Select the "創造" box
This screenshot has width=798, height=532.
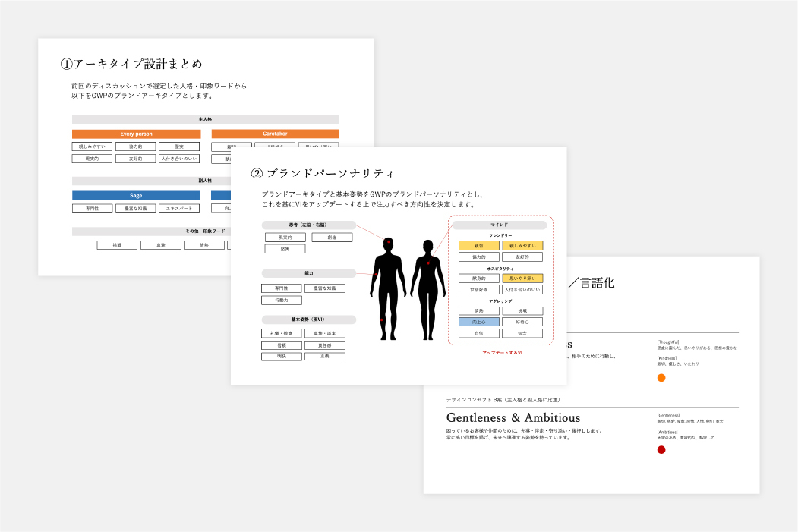(x=332, y=238)
